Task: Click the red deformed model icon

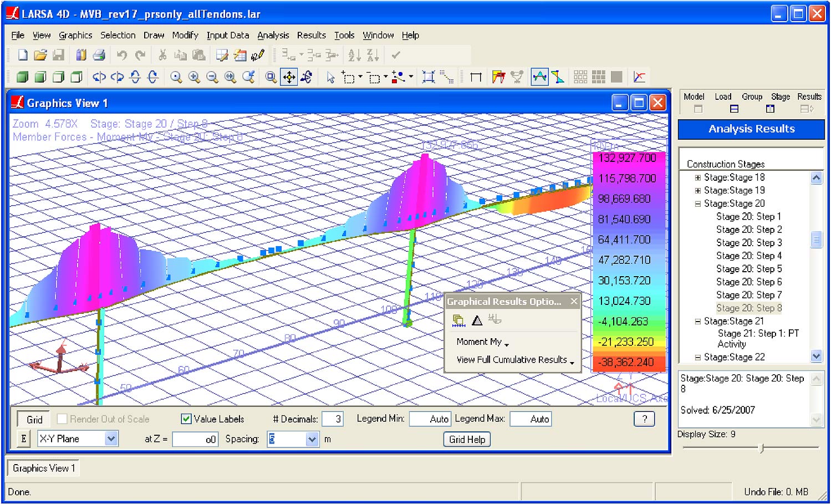Action: 498,77
